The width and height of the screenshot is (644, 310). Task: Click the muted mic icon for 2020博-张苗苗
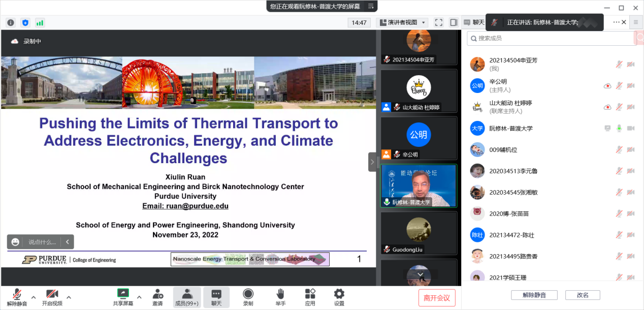click(x=619, y=214)
